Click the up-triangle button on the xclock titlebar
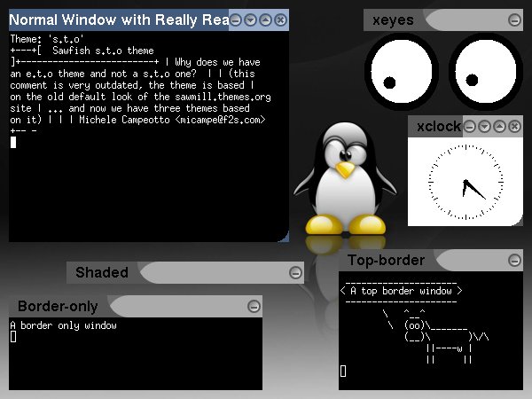The image size is (532, 399). click(x=499, y=127)
